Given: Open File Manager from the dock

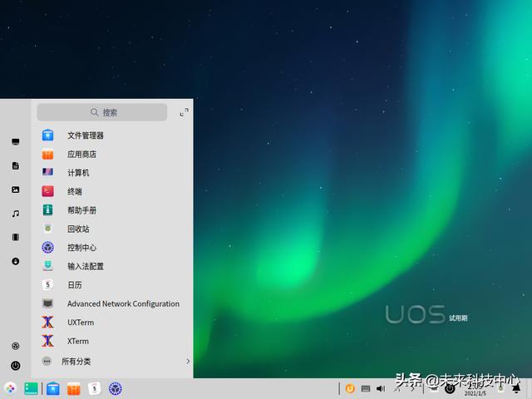Looking at the screenshot, I should [53, 388].
